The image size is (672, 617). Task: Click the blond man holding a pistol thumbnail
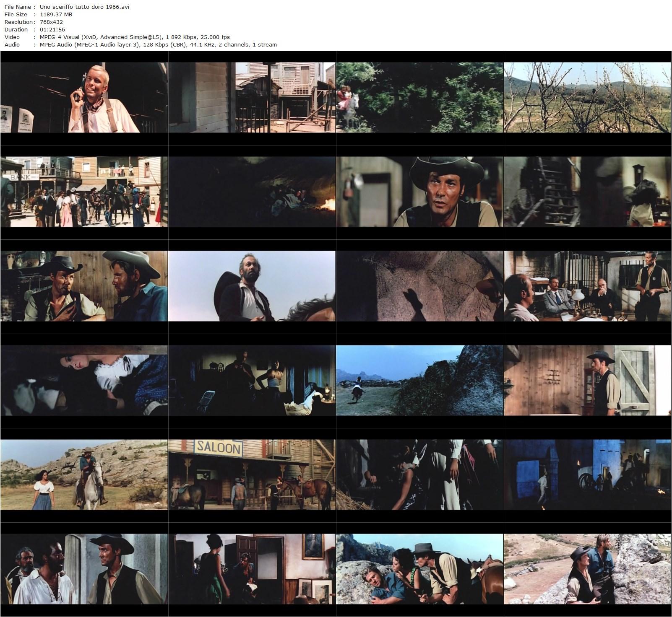(84, 97)
